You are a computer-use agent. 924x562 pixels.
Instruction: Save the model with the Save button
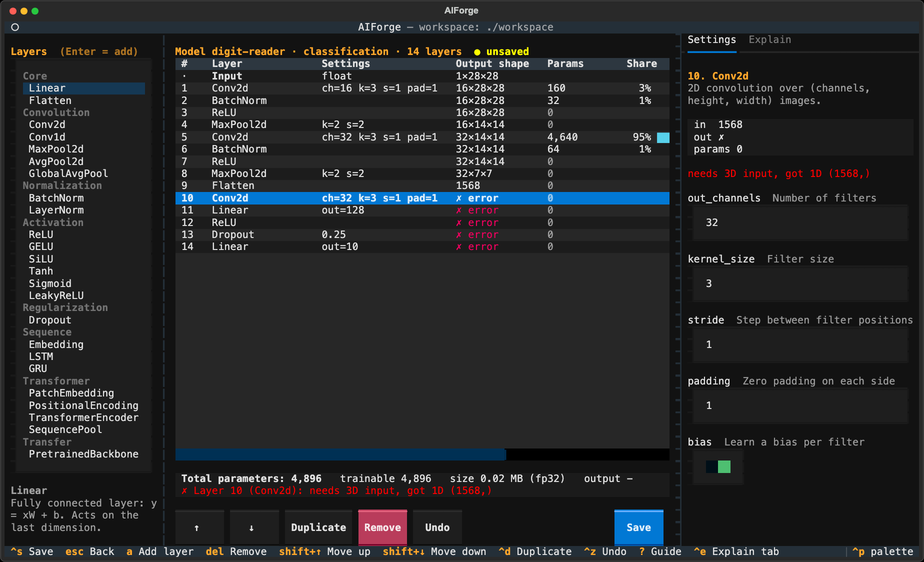(x=638, y=527)
